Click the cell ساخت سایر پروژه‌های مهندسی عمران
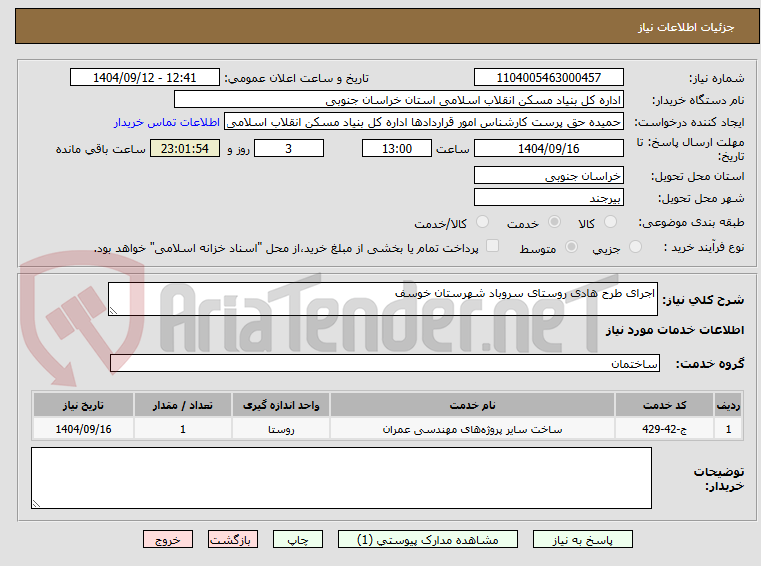The width and height of the screenshot is (761, 566). [472, 429]
